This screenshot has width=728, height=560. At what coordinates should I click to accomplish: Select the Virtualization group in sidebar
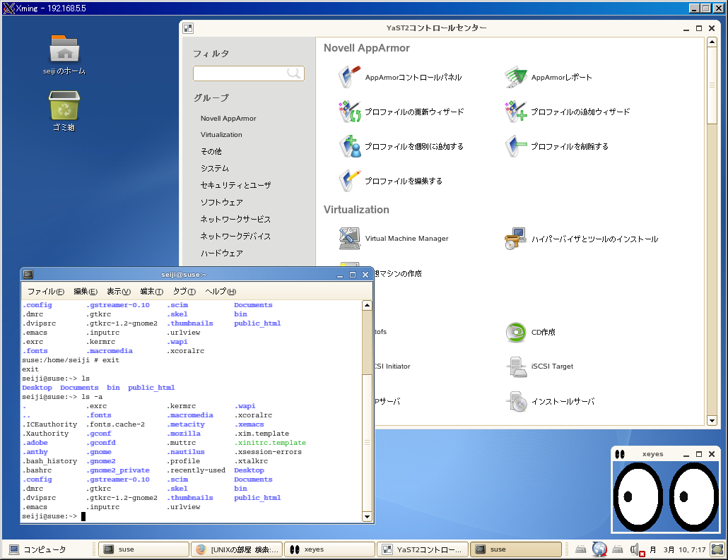tap(221, 135)
